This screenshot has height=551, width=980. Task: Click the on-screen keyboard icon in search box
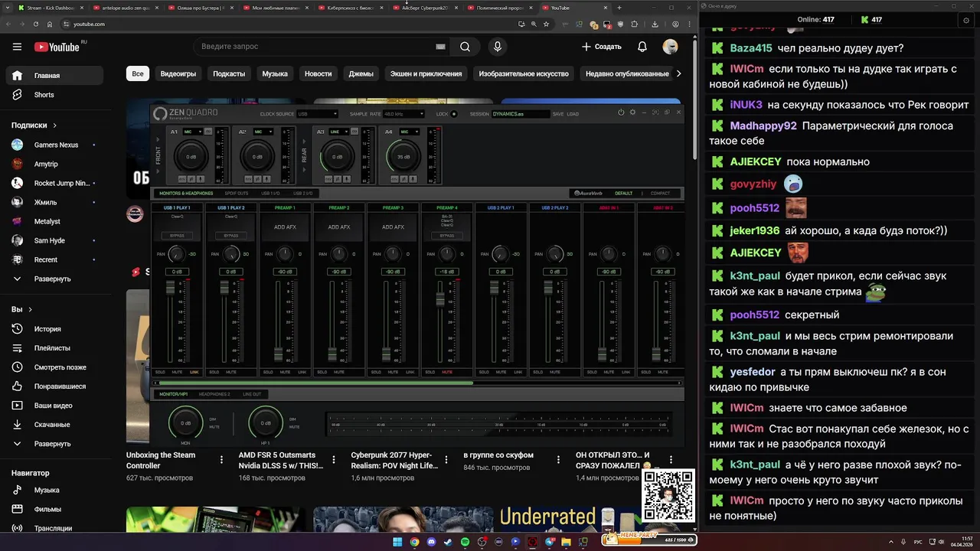(440, 47)
